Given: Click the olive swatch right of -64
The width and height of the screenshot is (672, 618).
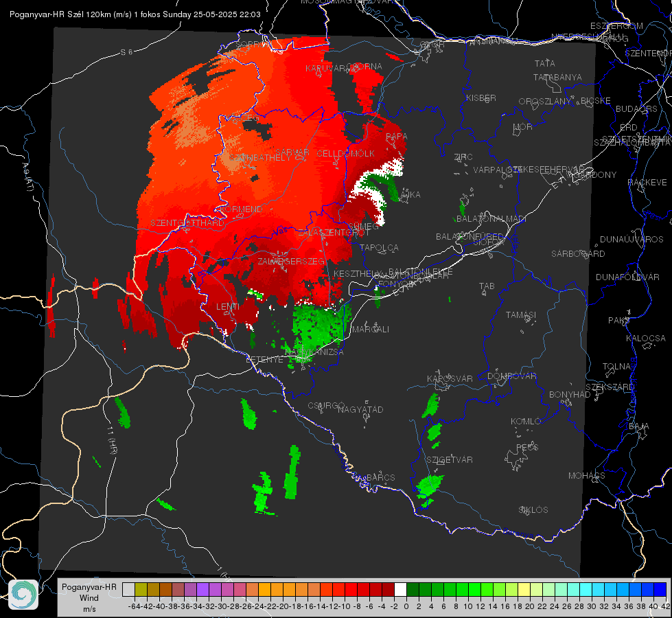Looking at the screenshot, I should [141, 589].
